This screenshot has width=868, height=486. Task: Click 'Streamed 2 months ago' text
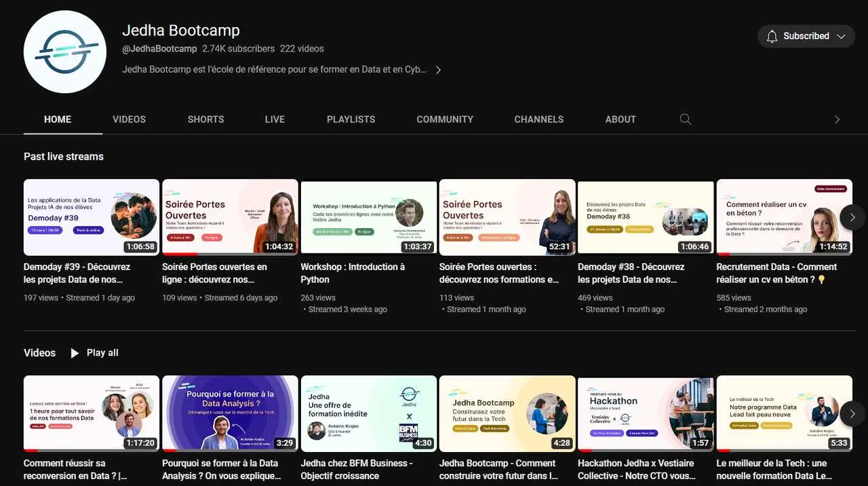point(766,310)
